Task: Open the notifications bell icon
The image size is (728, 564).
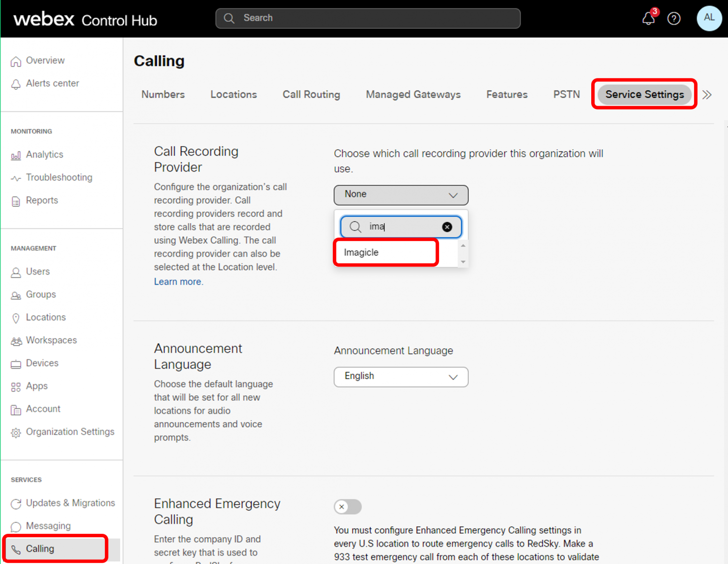Action: (x=648, y=19)
